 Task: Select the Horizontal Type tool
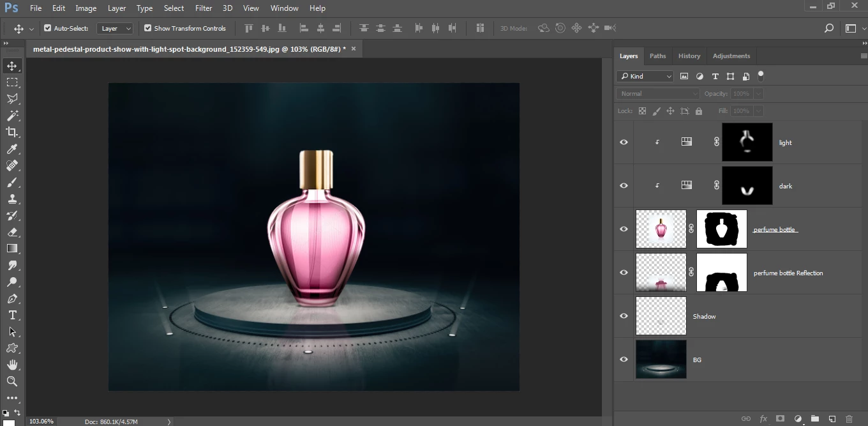[12, 316]
